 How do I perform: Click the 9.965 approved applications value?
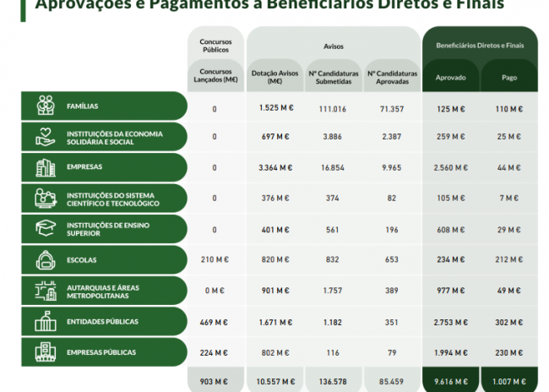pyautogui.click(x=391, y=168)
